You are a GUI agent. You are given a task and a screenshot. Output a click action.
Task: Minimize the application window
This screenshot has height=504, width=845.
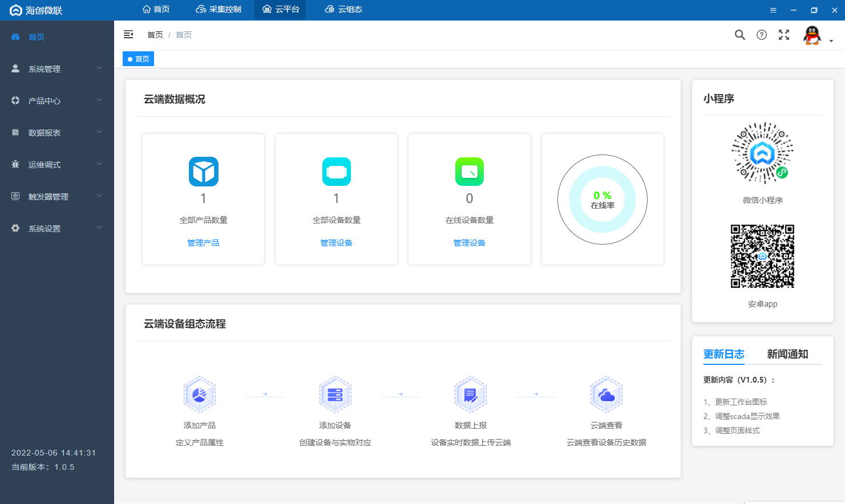pyautogui.click(x=794, y=10)
